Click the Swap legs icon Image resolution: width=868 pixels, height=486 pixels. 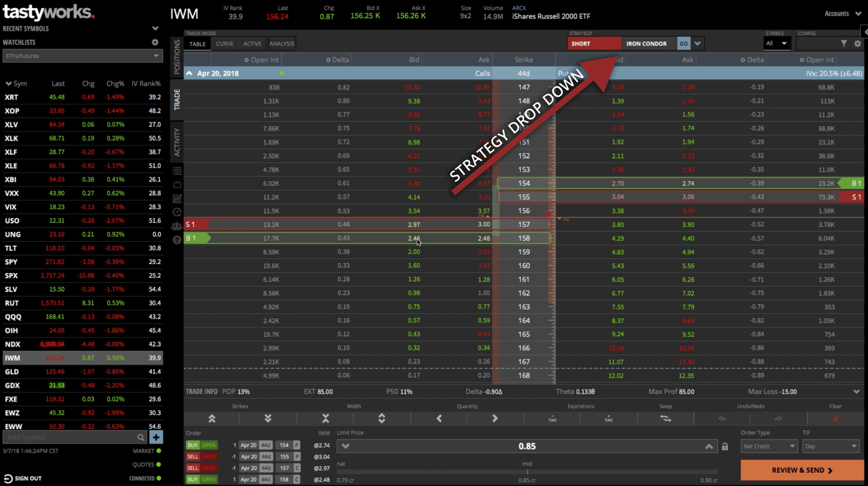666,418
